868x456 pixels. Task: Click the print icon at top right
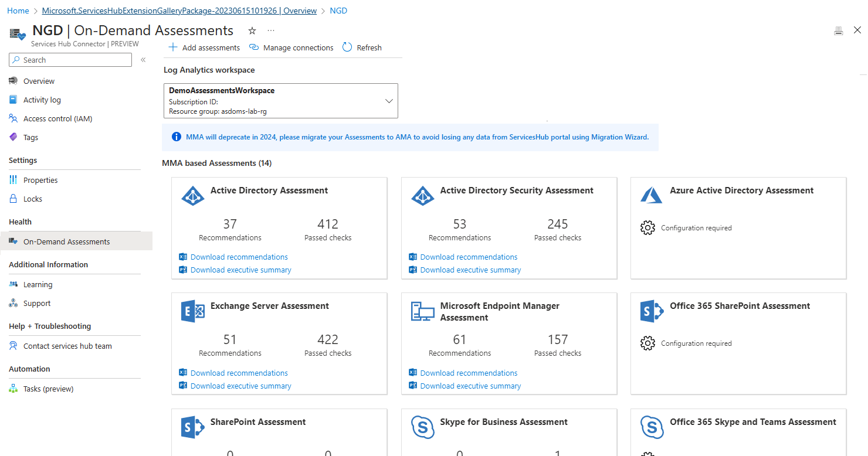coord(839,30)
